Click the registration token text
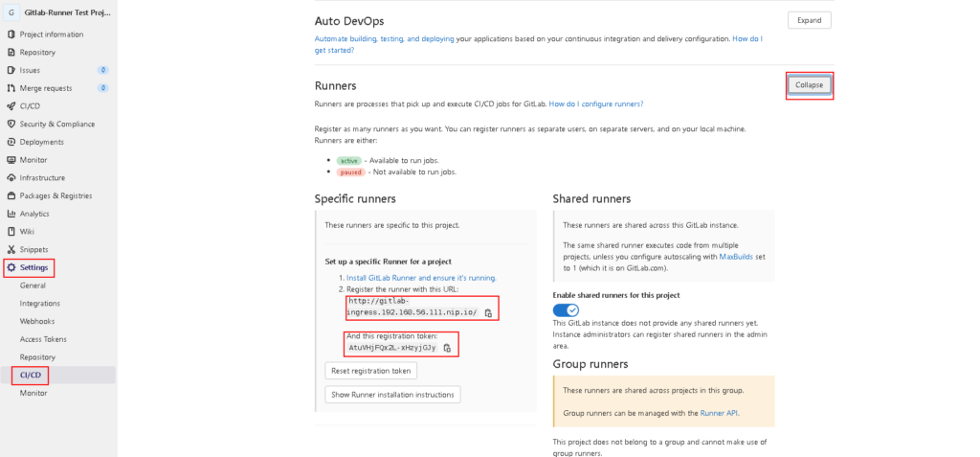Viewport: 980px width, 457px height. pyautogui.click(x=391, y=348)
